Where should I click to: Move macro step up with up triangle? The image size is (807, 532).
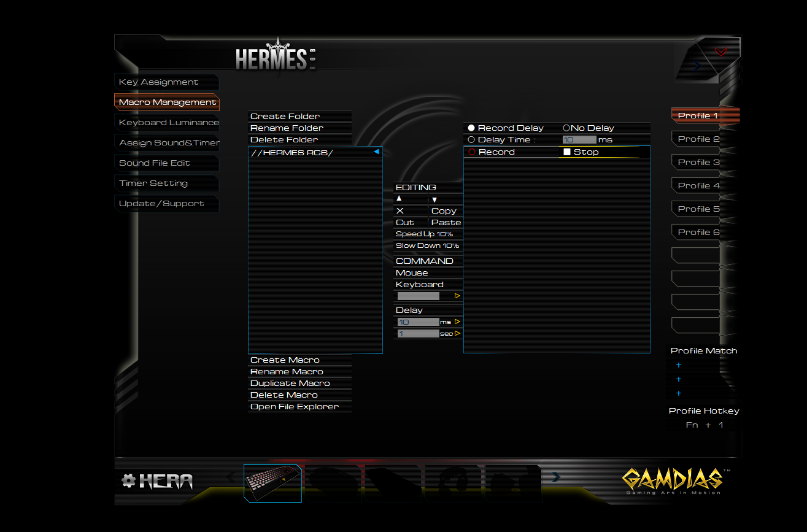(399, 199)
